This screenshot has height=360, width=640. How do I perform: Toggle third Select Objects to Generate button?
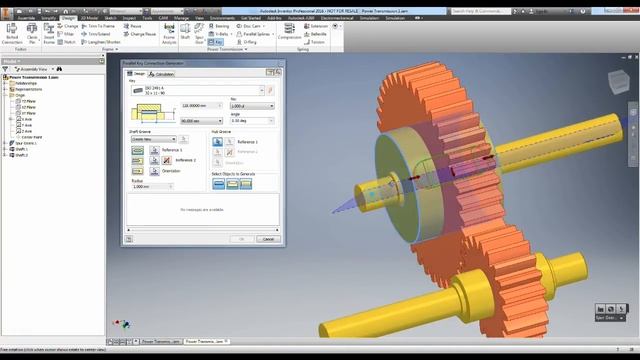[246, 184]
